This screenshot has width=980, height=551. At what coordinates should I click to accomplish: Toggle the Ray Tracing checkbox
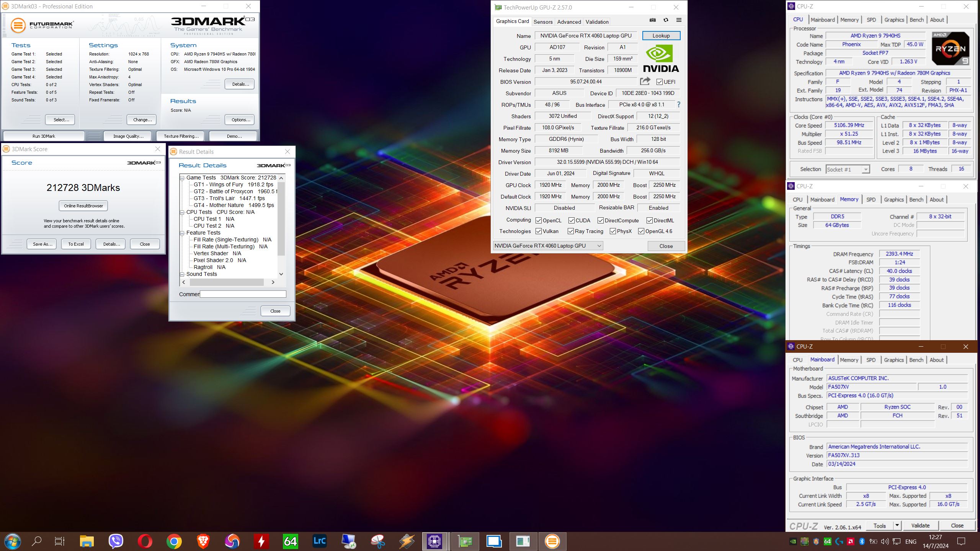[571, 231]
